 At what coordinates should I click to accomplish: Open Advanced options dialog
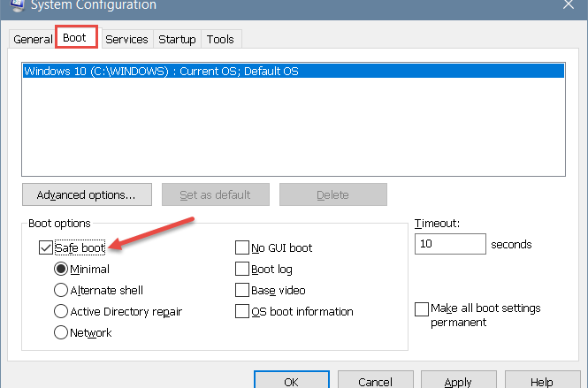pyautogui.click(x=87, y=194)
